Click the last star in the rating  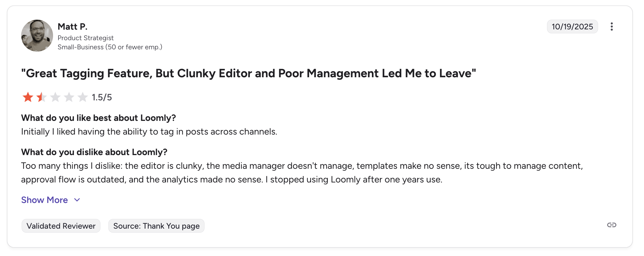[x=82, y=97]
